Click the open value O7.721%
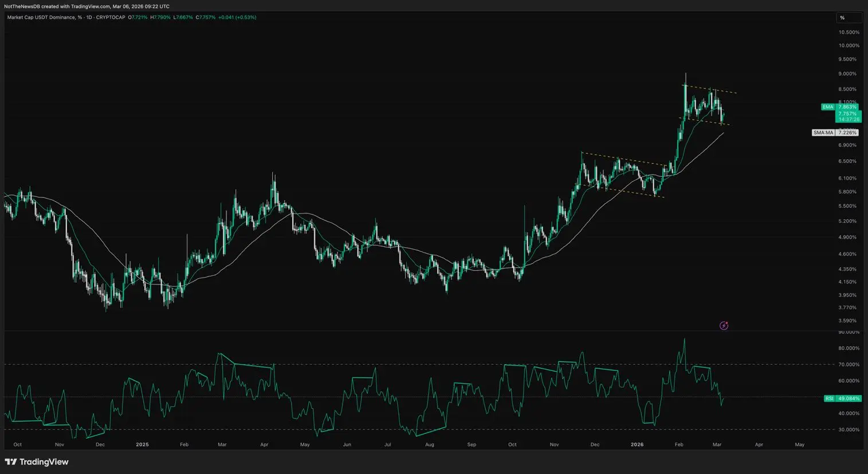Viewport: 868px width, 474px height. tap(138, 17)
